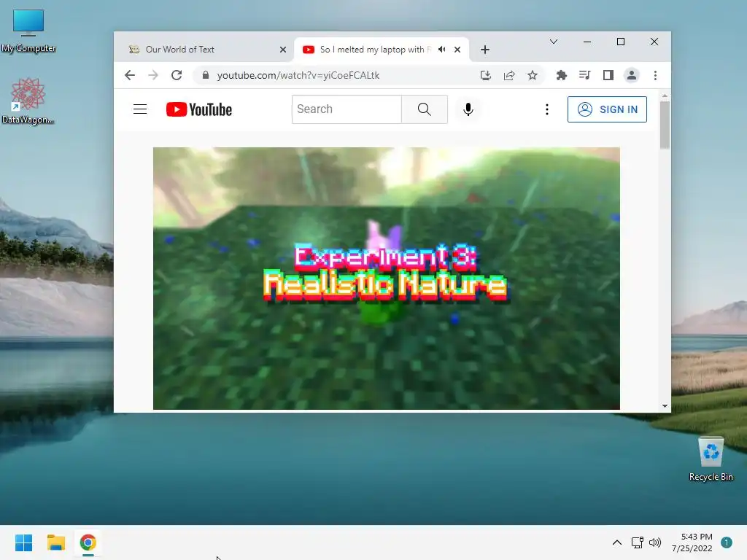Viewport: 747px width, 560px height.
Task: View site information via lock icon
Action: (205, 75)
